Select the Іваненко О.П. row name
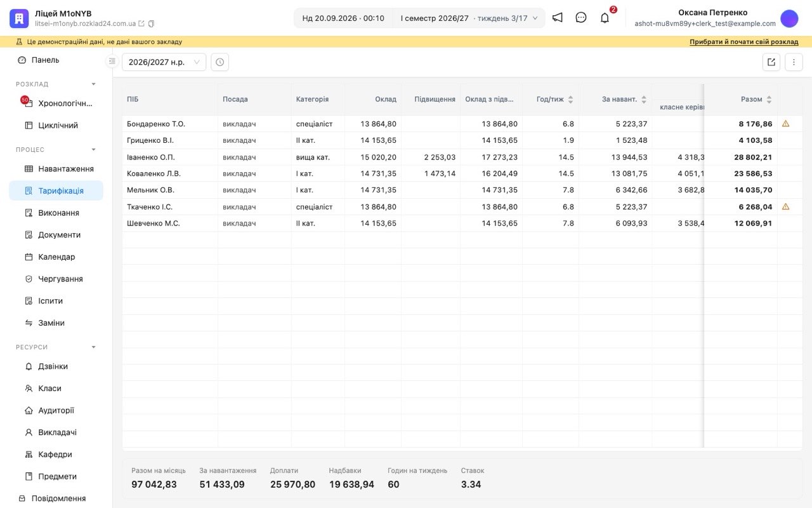 pos(151,157)
